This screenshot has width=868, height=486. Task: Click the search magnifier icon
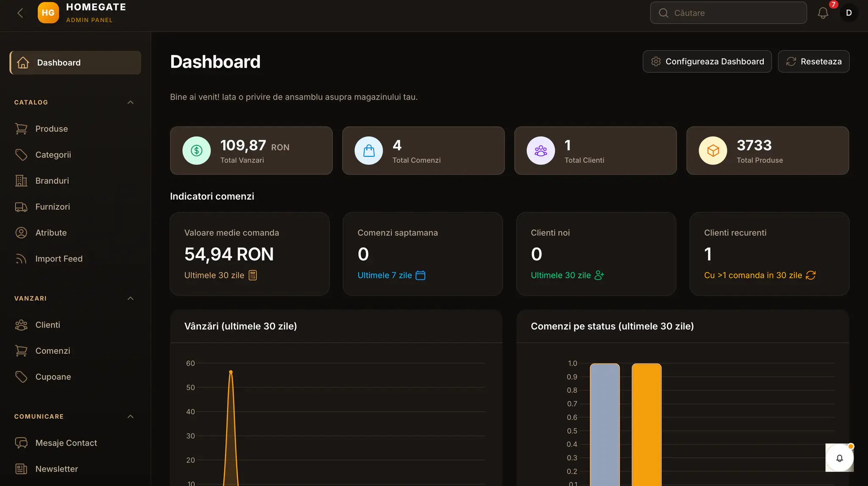coord(664,13)
